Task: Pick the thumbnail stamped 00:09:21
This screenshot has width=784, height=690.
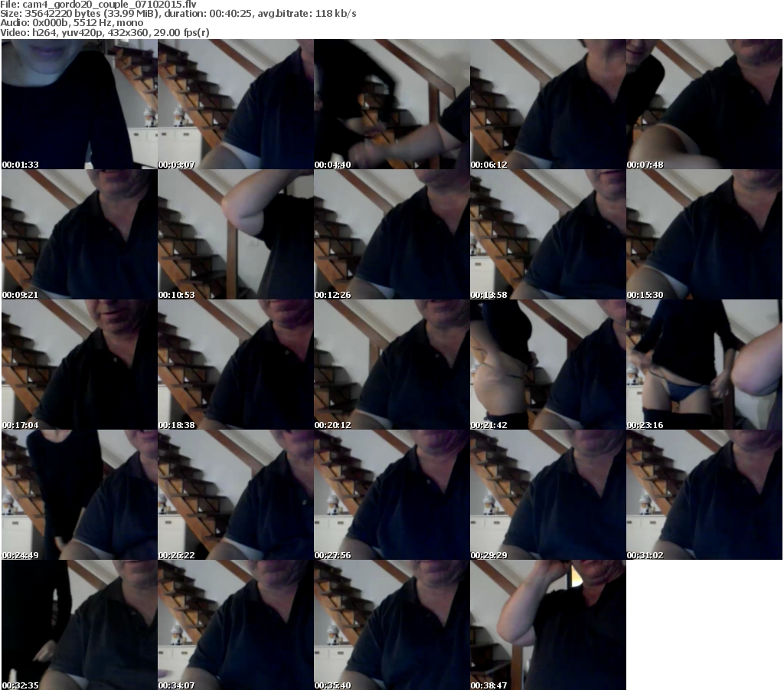Action: (80, 234)
